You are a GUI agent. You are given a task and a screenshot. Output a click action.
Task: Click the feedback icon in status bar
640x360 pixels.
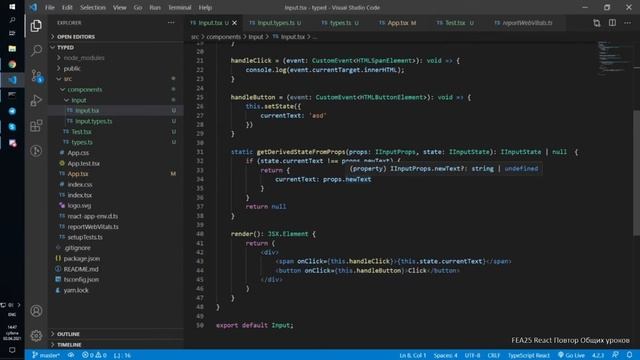click(615, 355)
